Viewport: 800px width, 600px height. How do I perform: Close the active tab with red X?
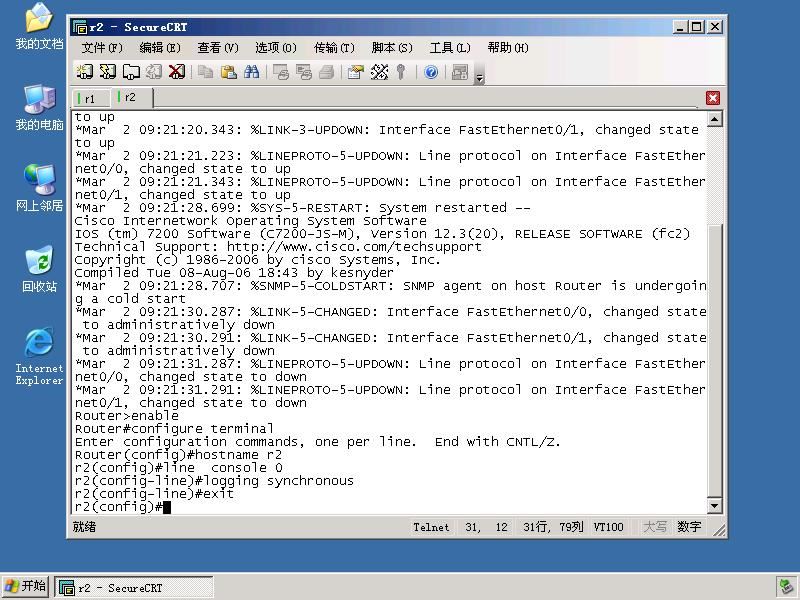point(713,98)
